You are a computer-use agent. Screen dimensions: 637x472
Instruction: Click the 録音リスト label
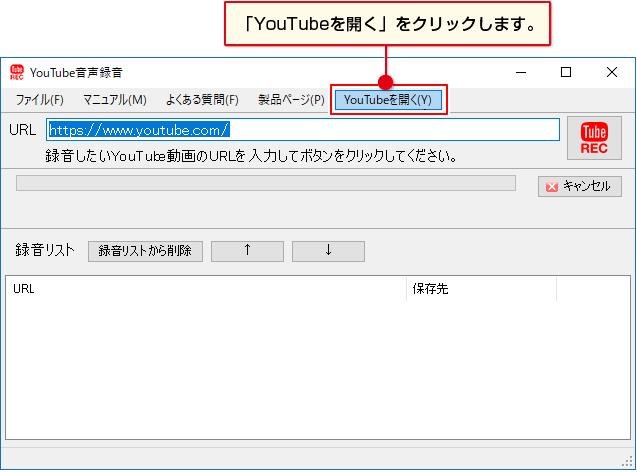[x=45, y=250]
